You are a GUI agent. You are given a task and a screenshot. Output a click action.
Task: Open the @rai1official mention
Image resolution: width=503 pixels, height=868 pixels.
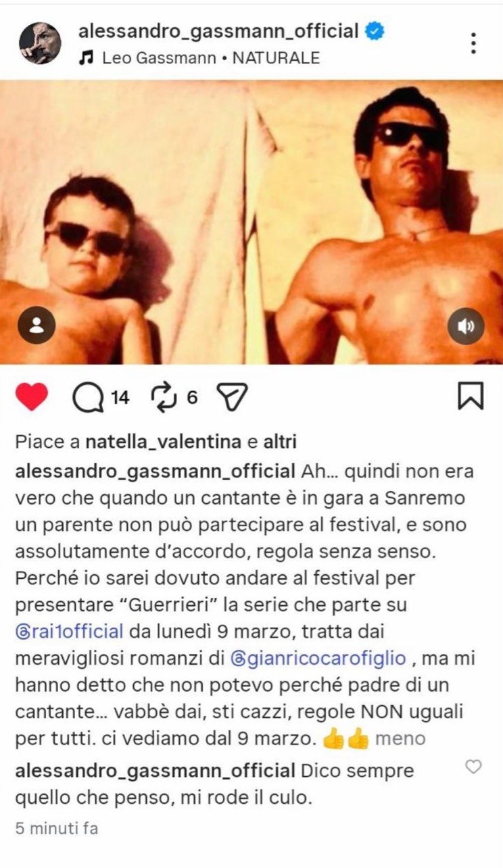point(69,632)
